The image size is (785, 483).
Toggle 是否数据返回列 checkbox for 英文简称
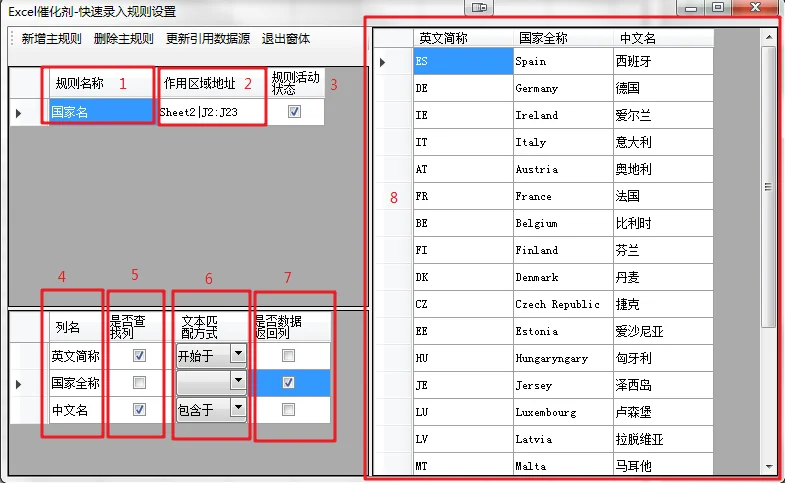288,356
